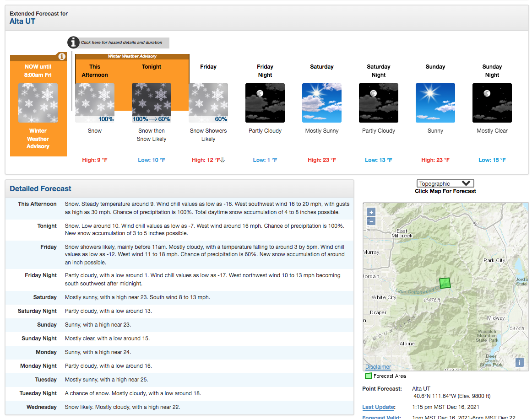Viewport: 532px width, 419px height.
Task: Click the info icon on the advisory box
Action: click(62, 56)
